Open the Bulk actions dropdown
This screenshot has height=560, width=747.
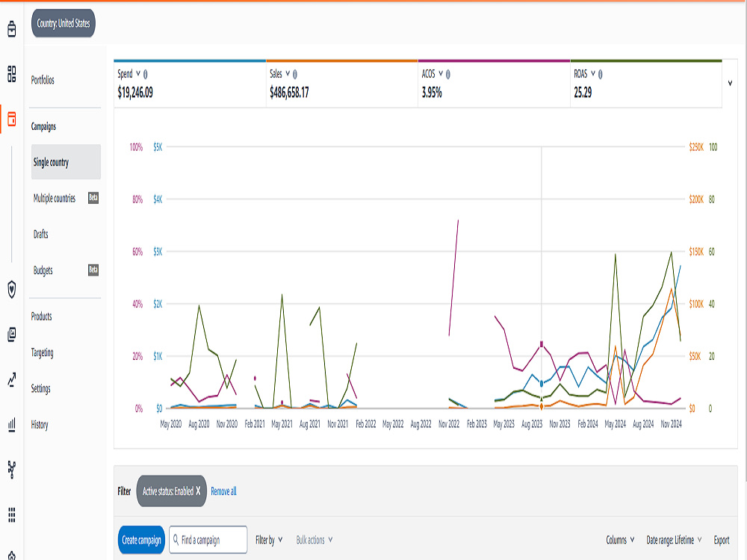(314, 540)
